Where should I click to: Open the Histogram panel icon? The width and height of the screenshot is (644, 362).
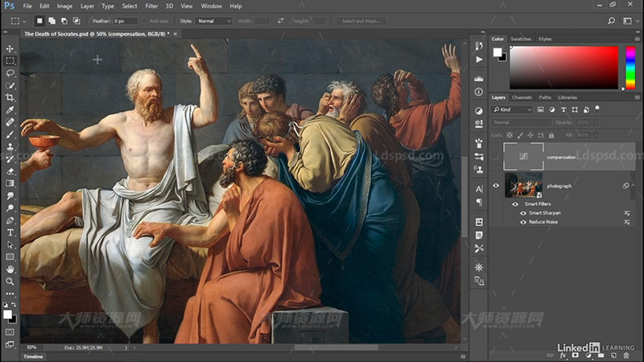pos(479,78)
